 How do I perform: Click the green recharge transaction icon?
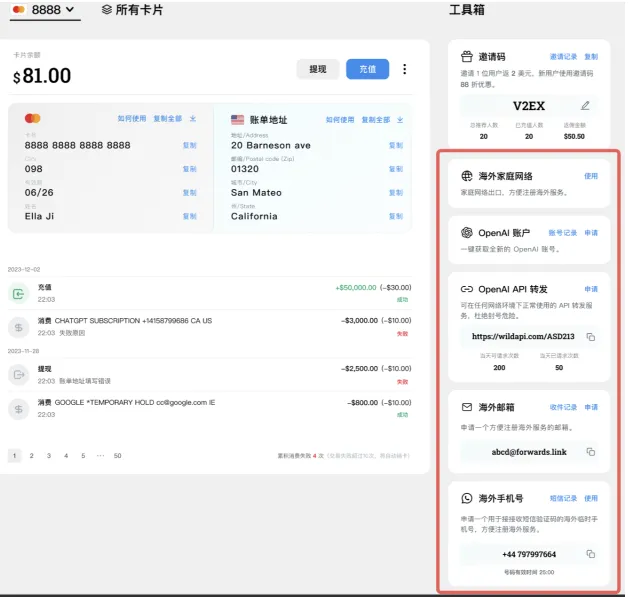point(19,293)
